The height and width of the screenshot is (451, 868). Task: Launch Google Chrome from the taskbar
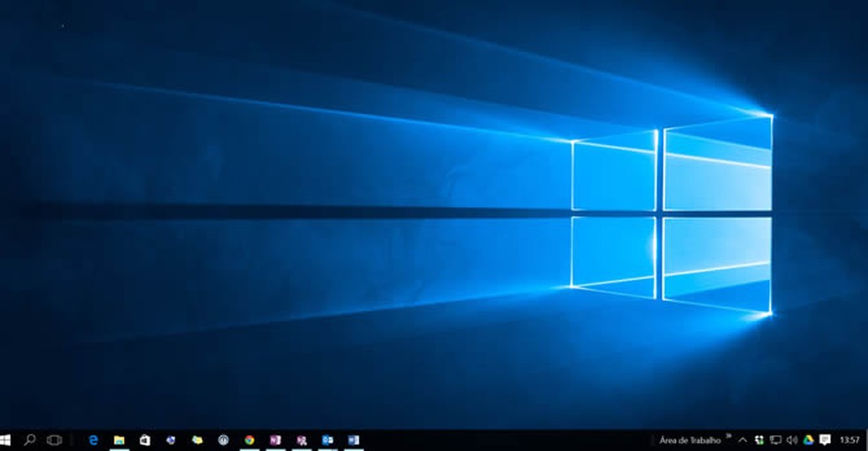pyautogui.click(x=250, y=440)
